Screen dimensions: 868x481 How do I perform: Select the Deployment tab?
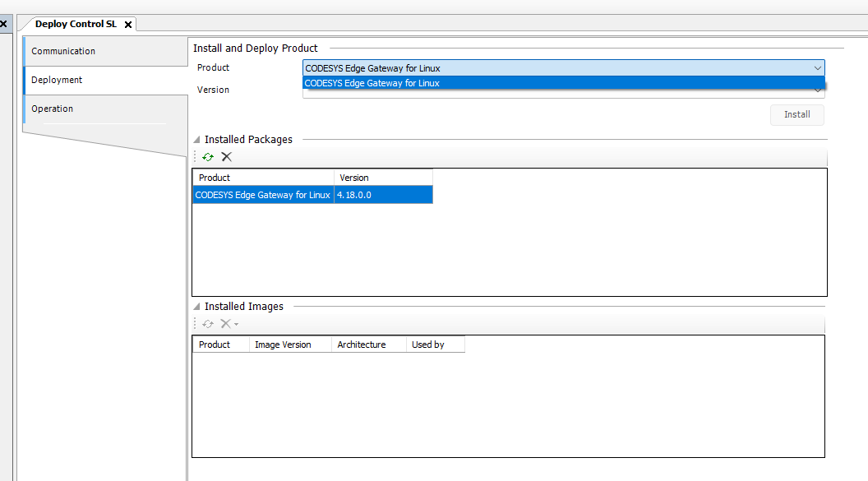(57, 80)
